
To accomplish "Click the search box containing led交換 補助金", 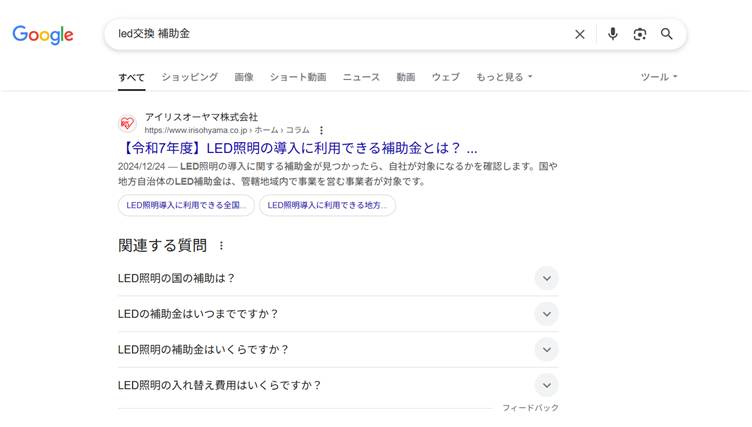I will (x=395, y=34).
